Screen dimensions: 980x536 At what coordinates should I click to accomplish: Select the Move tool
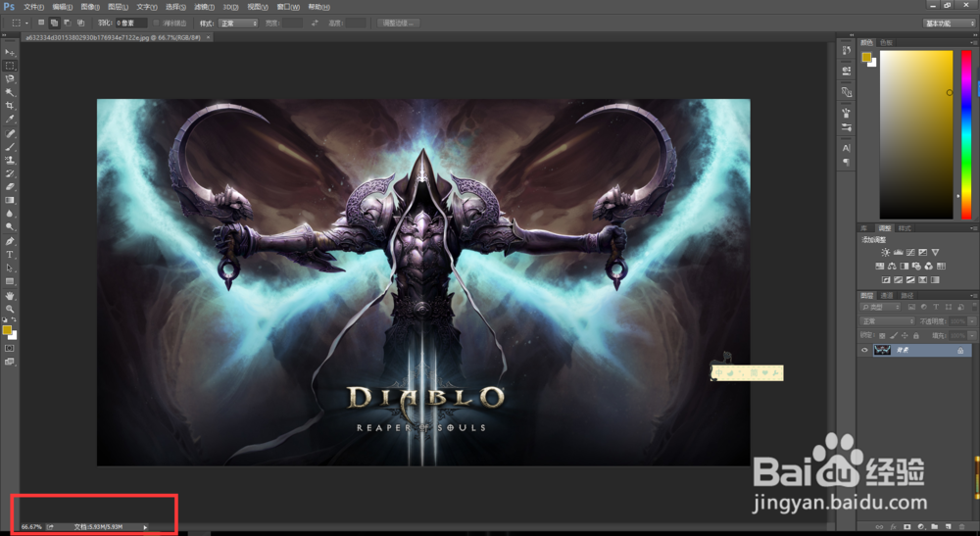10,52
